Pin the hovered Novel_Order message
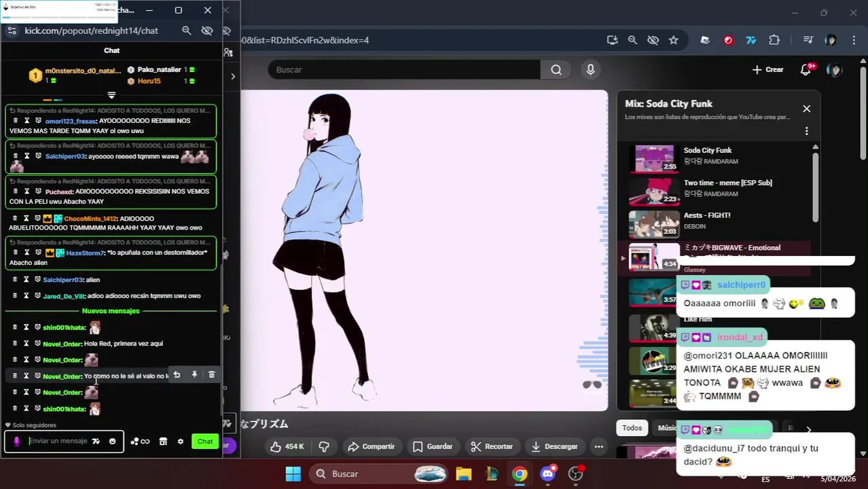Screen dimensions: 868x489 (194, 375)
